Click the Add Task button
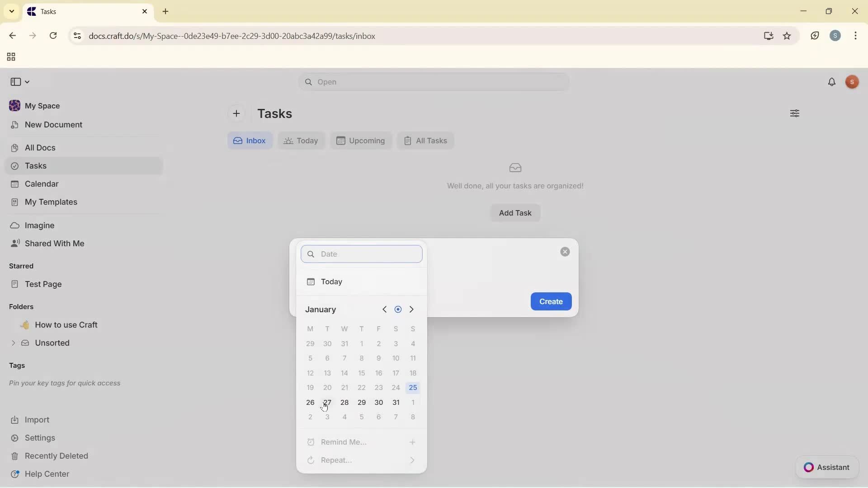 515,213
